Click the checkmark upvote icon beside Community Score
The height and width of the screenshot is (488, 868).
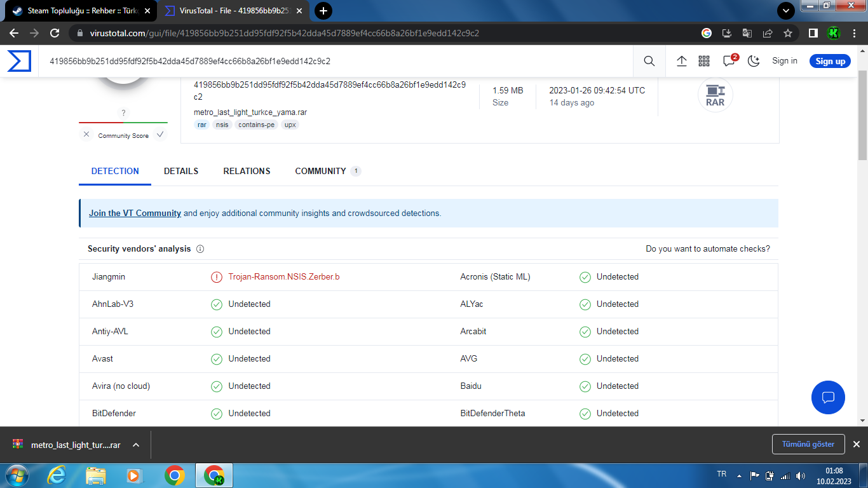(x=160, y=135)
